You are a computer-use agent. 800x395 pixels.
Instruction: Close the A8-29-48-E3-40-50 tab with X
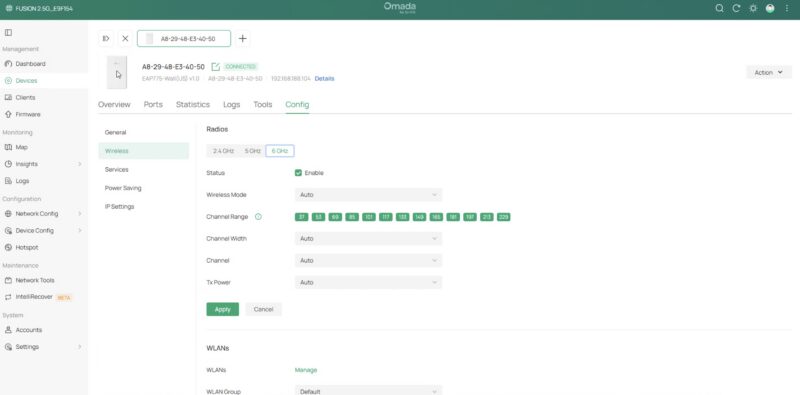pyautogui.click(x=125, y=39)
